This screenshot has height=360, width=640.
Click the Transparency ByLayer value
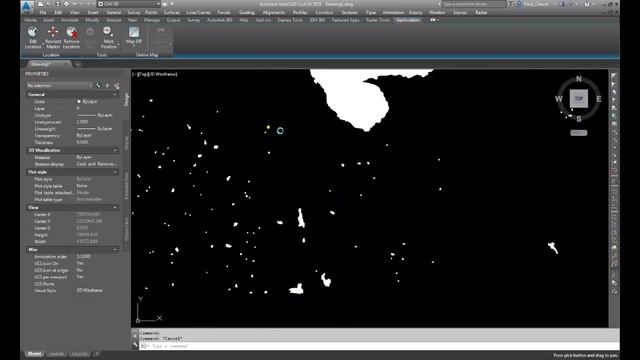(x=84, y=136)
